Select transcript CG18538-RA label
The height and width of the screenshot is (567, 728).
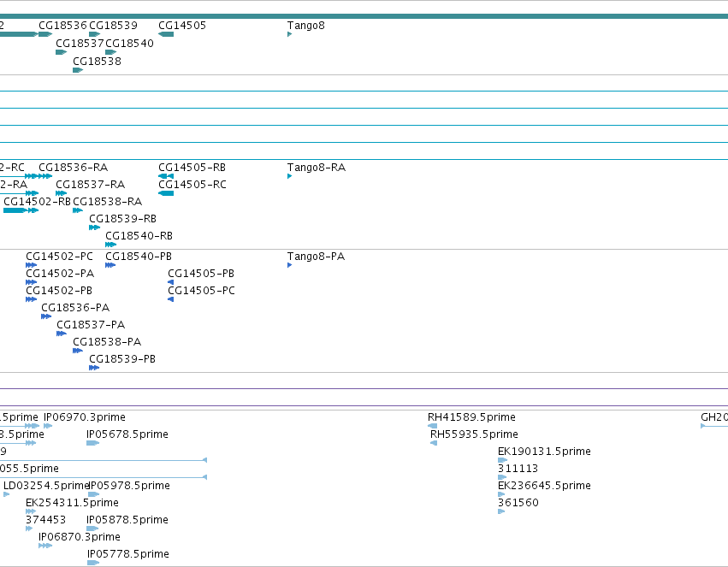[108, 201]
